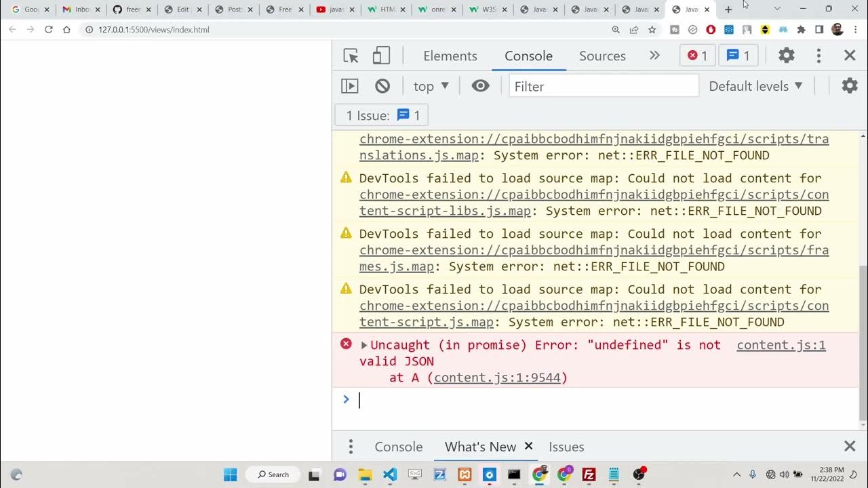Activate the inspect element picker icon

[351, 56]
